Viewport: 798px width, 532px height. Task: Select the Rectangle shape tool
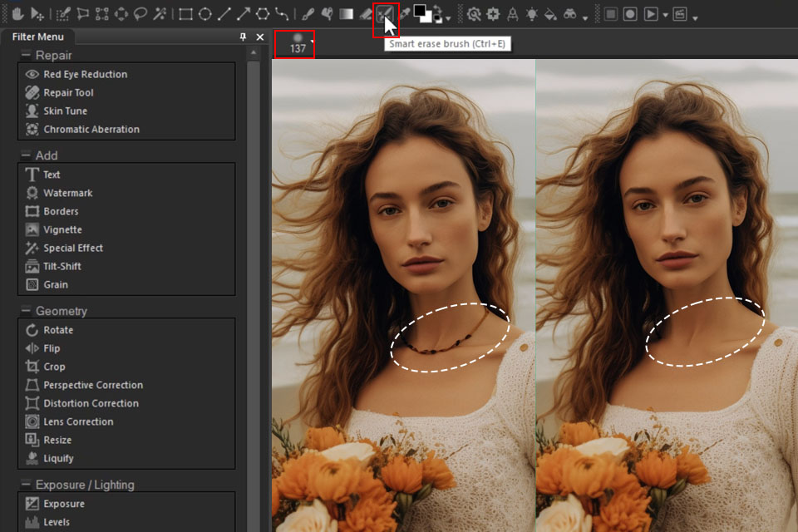point(185,14)
